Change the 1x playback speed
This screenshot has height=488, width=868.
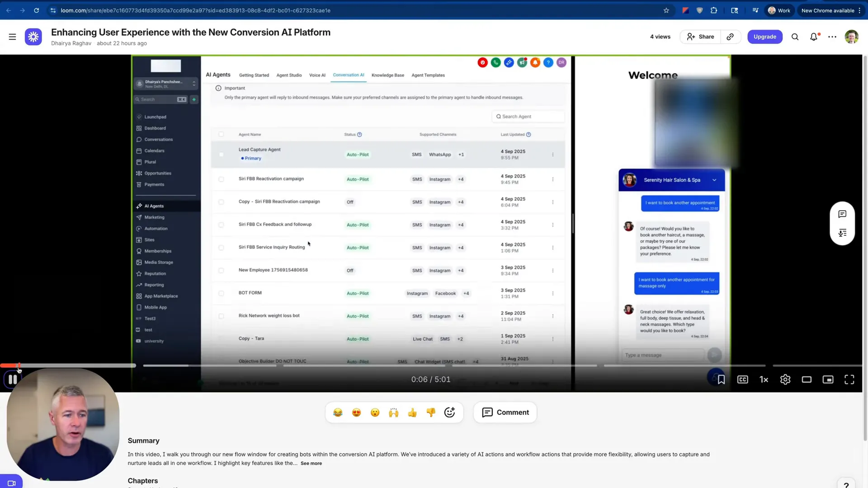tap(764, 380)
